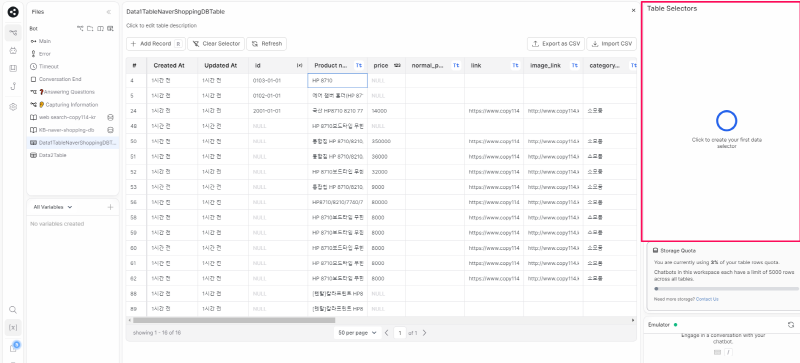Create a new folder from Bot row
Viewport: 800px width, 363px height.
90,29
